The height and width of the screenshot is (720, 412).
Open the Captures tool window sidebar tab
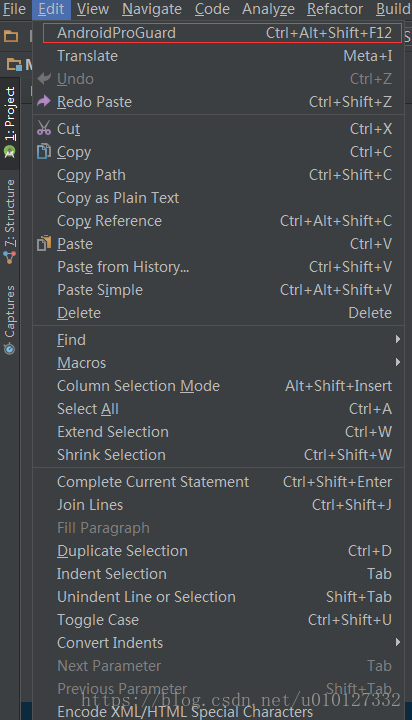[10, 320]
